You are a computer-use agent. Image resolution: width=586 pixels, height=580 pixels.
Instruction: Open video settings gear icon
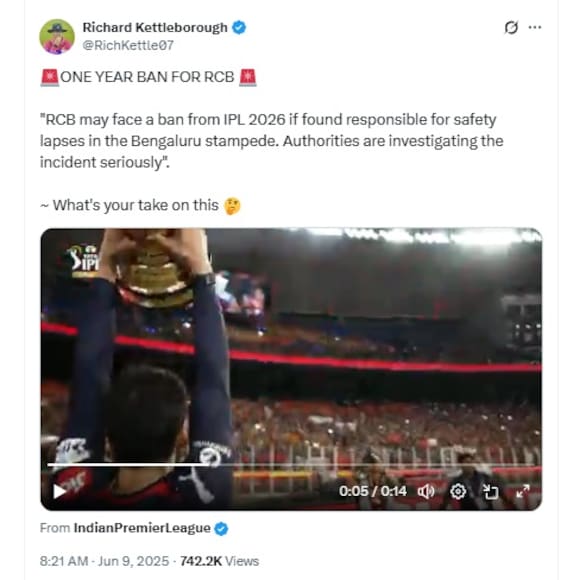point(458,491)
